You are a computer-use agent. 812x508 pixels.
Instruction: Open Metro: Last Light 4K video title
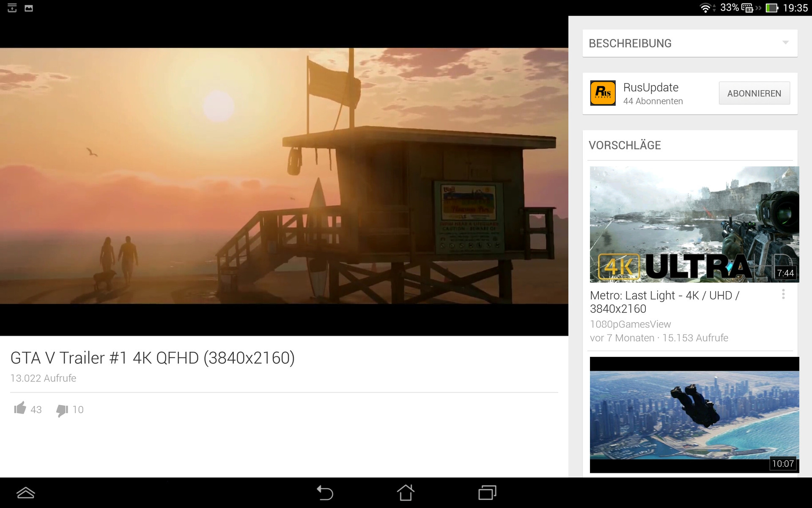tap(664, 302)
